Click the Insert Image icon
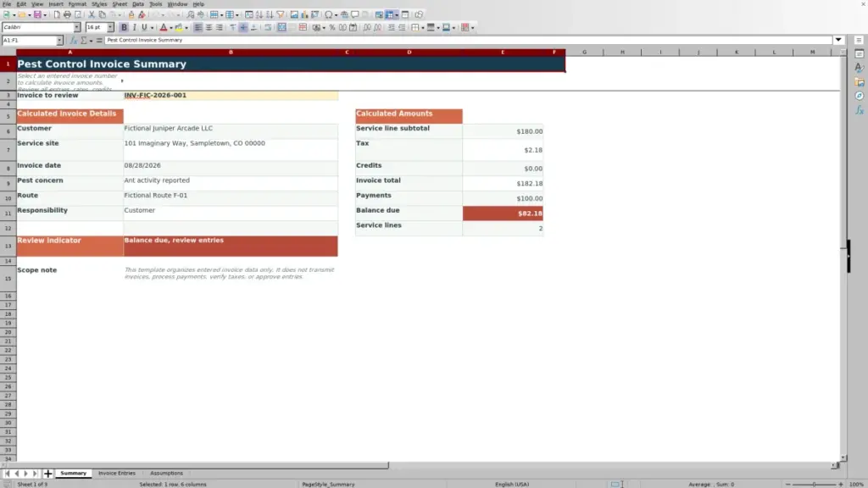 tap(294, 15)
